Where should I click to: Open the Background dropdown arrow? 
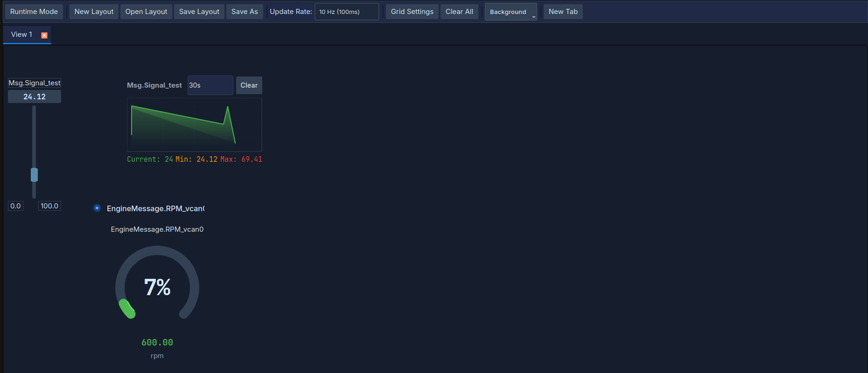pyautogui.click(x=533, y=17)
